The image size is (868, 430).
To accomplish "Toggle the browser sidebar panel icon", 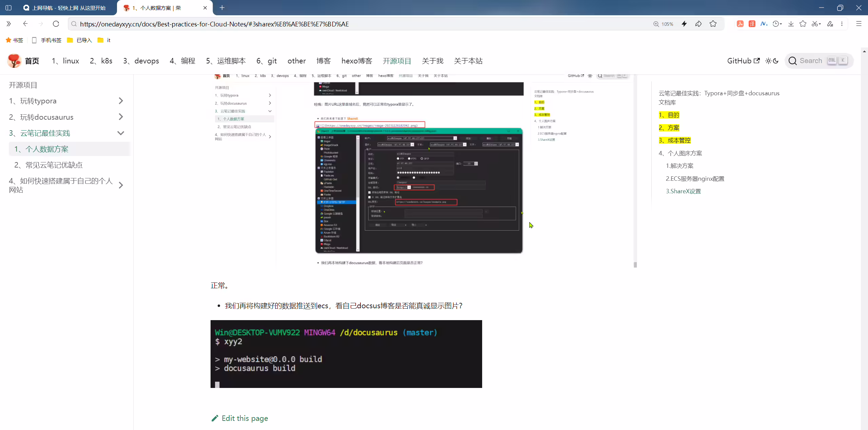I will (x=8, y=7).
